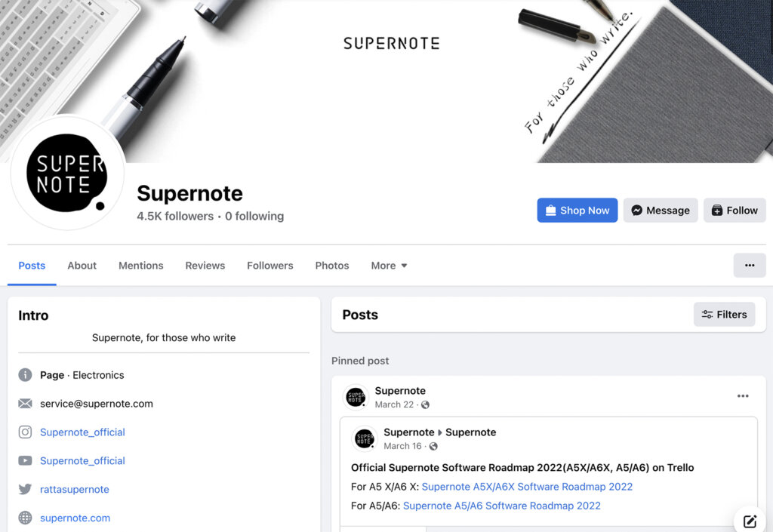Click the globe icon next to supernote.com

25,518
